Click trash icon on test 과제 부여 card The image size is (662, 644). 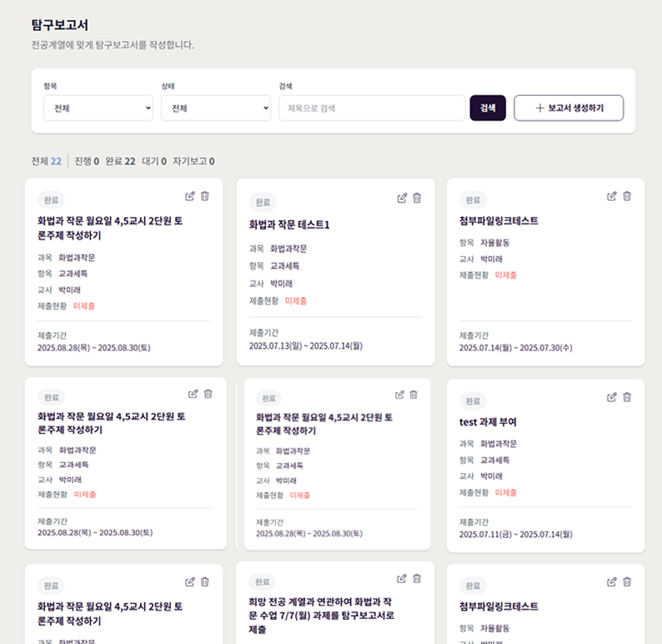pos(627,397)
